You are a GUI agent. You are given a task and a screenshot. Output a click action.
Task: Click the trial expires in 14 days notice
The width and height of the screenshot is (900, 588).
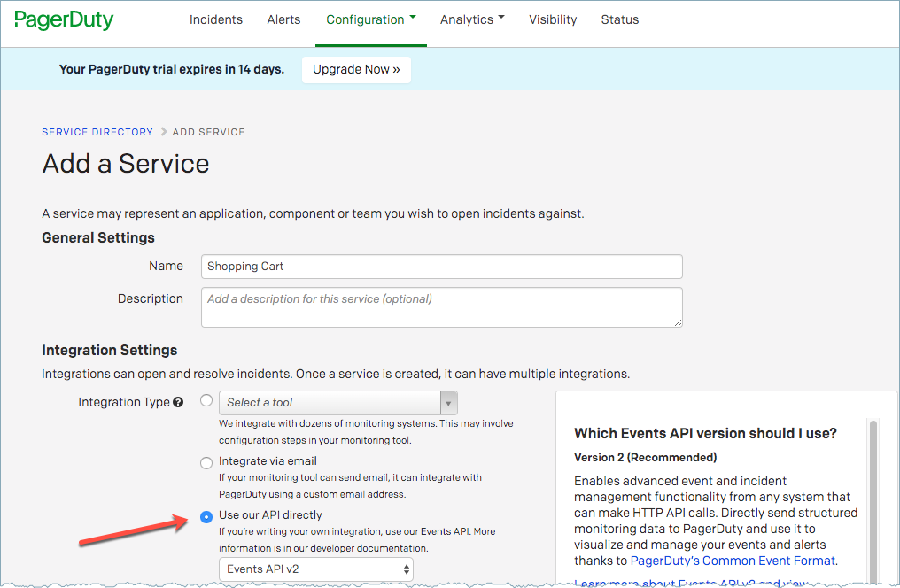[172, 69]
